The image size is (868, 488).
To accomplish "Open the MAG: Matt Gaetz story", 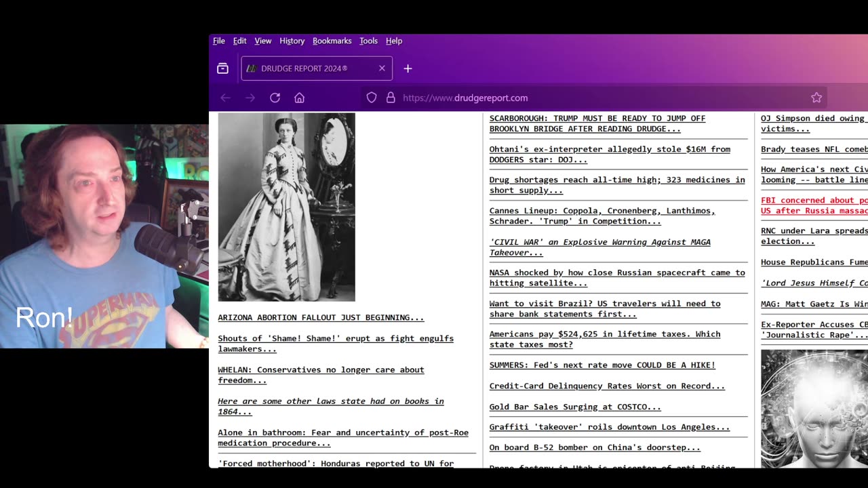I will 814,304.
